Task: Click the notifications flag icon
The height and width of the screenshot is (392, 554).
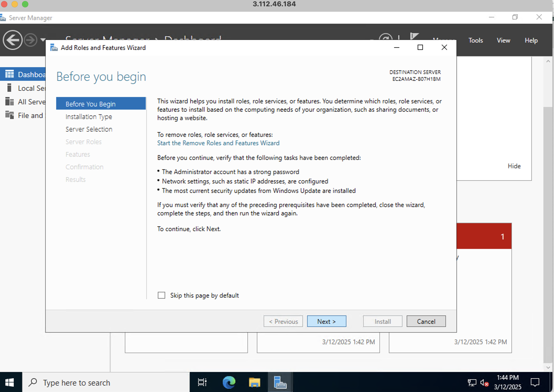Action: [x=414, y=37]
